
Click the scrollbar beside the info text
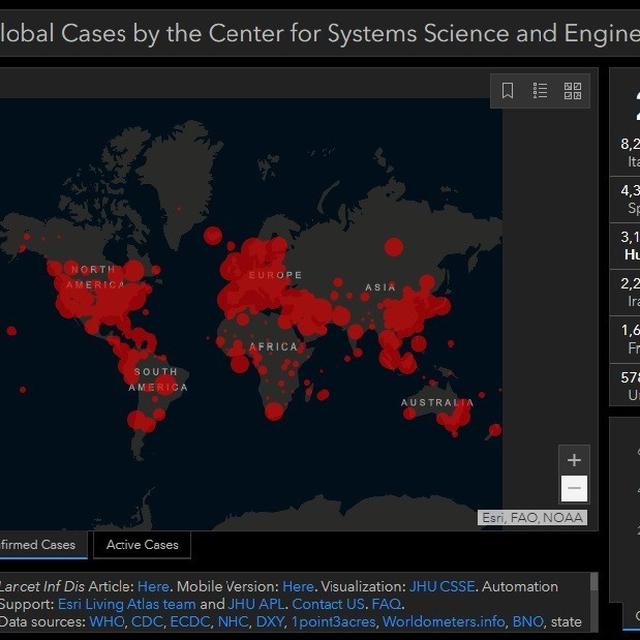[x=594, y=600]
